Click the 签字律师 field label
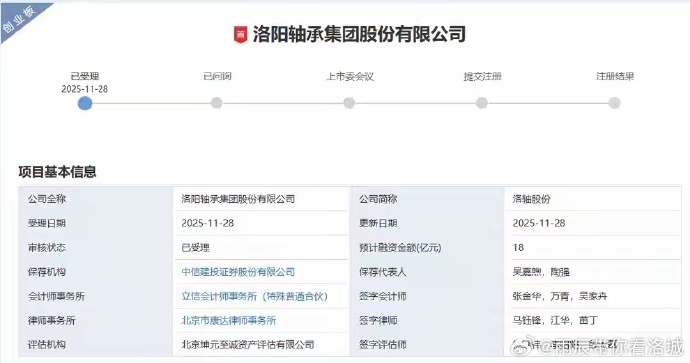This screenshot has width=690, height=363. point(378,320)
